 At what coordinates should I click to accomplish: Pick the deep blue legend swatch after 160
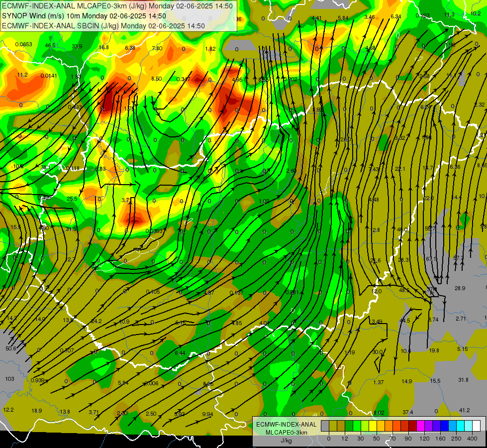click(444, 426)
